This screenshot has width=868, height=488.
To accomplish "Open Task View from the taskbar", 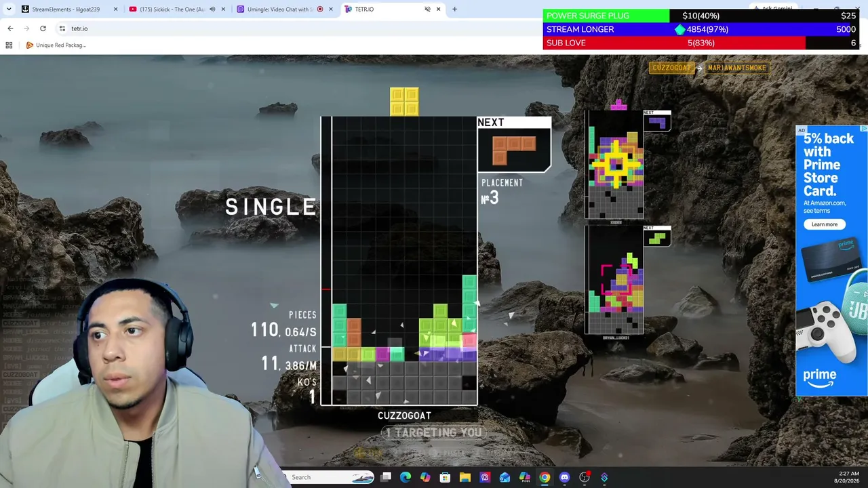I will (x=386, y=477).
